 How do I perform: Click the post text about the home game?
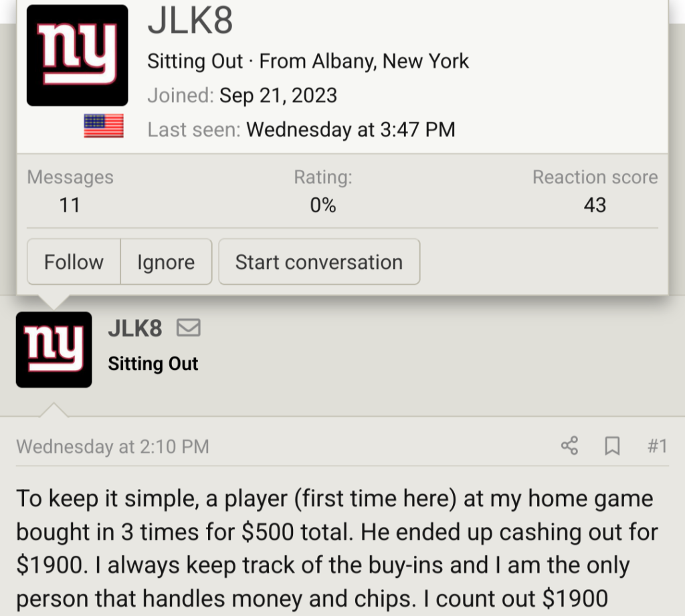[334, 548]
